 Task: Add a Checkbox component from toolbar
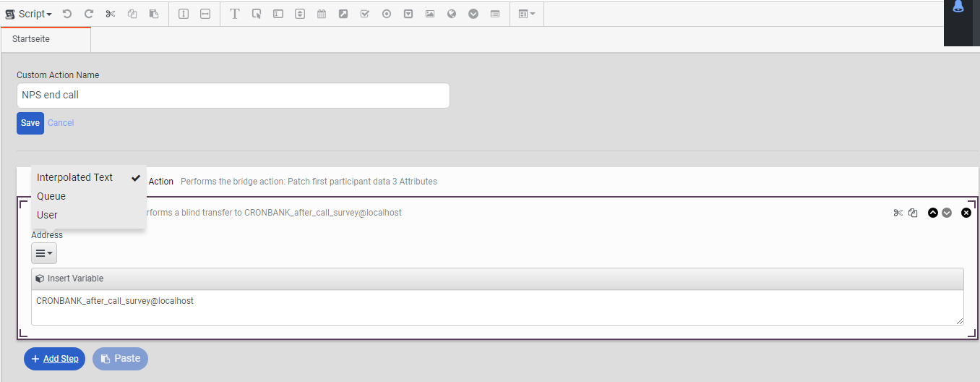coord(365,14)
